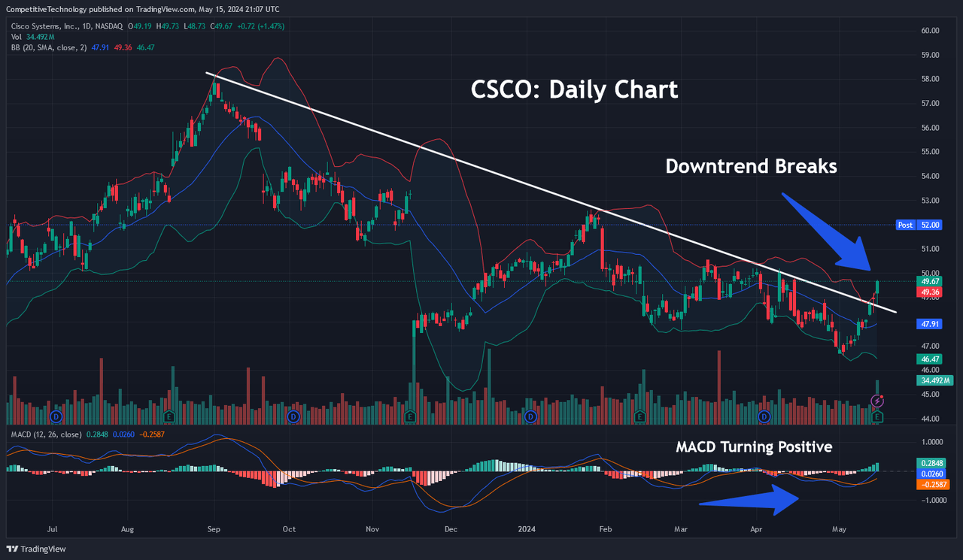Image resolution: width=963 pixels, height=560 pixels.
Task: Click the Dec label on time axis
Action: pos(451,528)
